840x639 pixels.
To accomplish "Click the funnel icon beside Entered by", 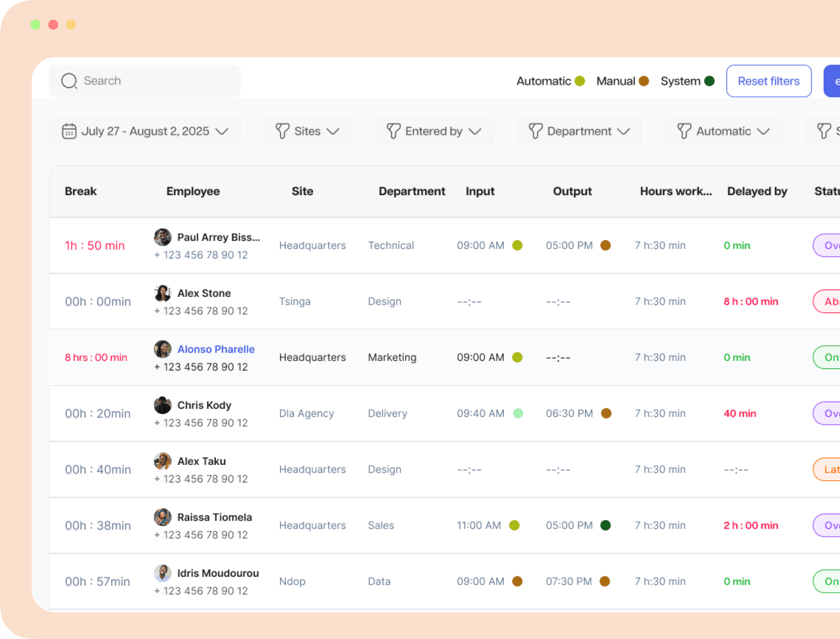I will click(393, 131).
